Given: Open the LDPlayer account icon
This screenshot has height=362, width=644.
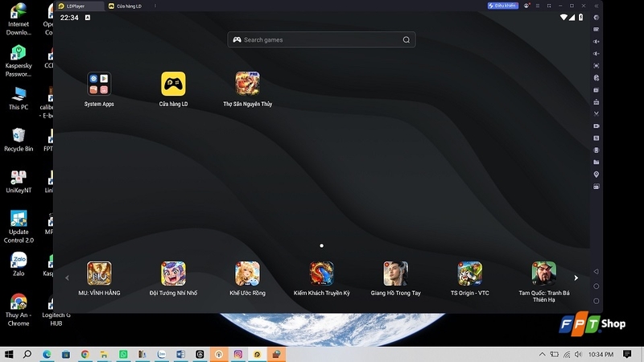Looking at the screenshot, I should coord(526,6).
